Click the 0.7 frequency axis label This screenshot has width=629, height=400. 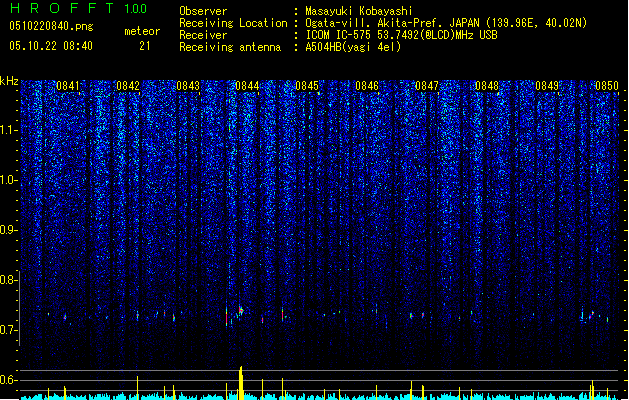[x=9, y=330]
